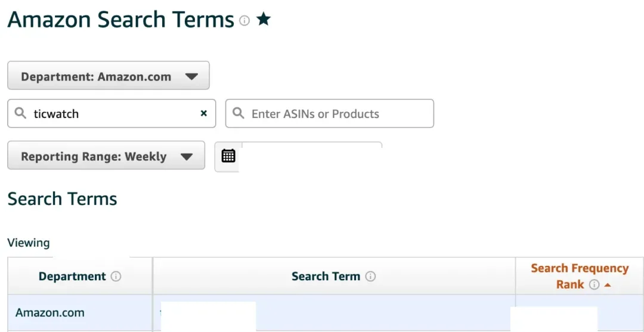Click the Search Frequency Rank column header

pos(580,276)
